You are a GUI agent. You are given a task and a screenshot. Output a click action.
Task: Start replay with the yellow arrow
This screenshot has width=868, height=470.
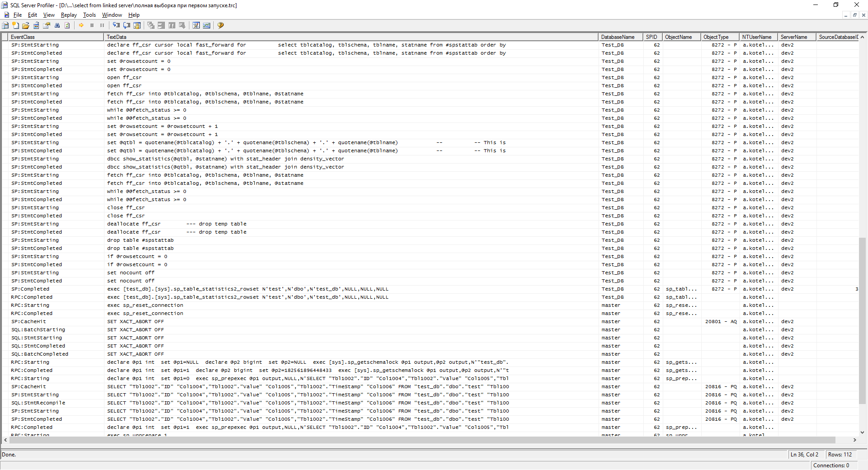[81, 25]
